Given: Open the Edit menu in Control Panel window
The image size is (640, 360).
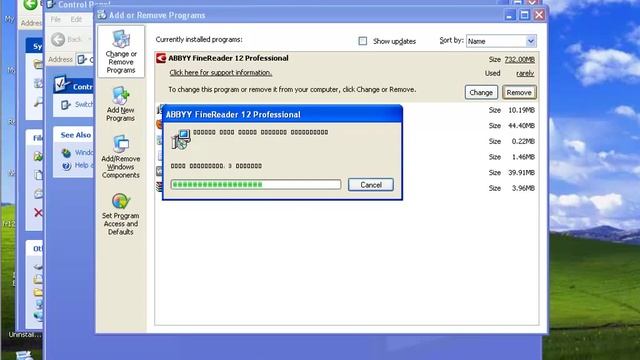Looking at the screenshot, I should [x=76, y=19].
